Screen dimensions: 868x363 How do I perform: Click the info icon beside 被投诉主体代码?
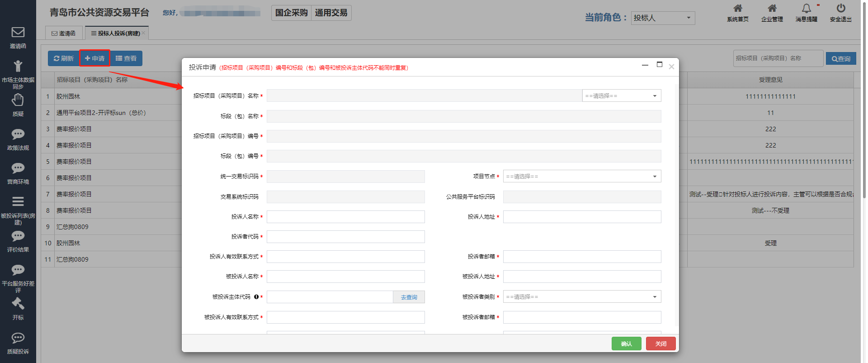tap(256, 297)
